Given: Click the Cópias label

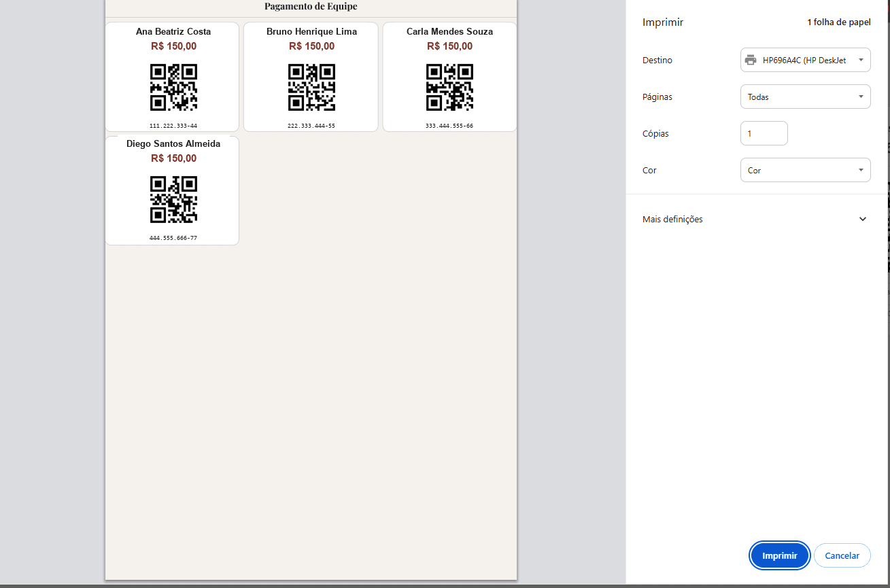Looking at the screenshot, I should [x=655, y=133].
